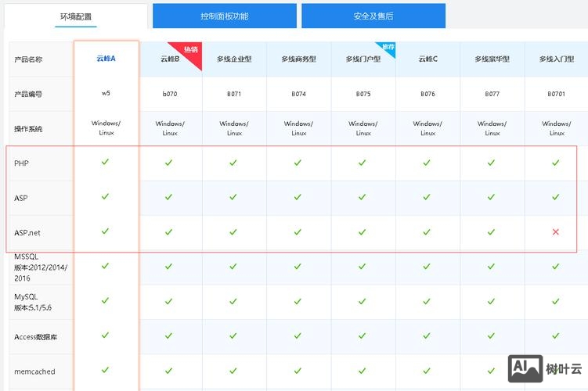Click the ASP row label
Screen dimensions: 588x391
(21, 198)
